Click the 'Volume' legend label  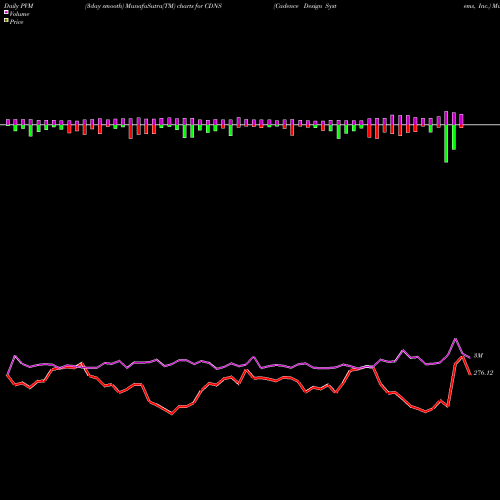[19, 14]
